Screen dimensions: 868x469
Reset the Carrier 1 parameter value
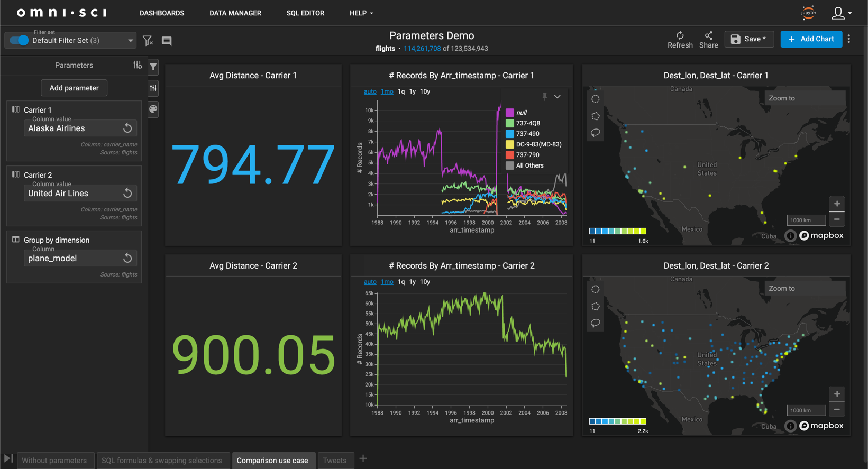pyautogui.click(x=127, y=128)
